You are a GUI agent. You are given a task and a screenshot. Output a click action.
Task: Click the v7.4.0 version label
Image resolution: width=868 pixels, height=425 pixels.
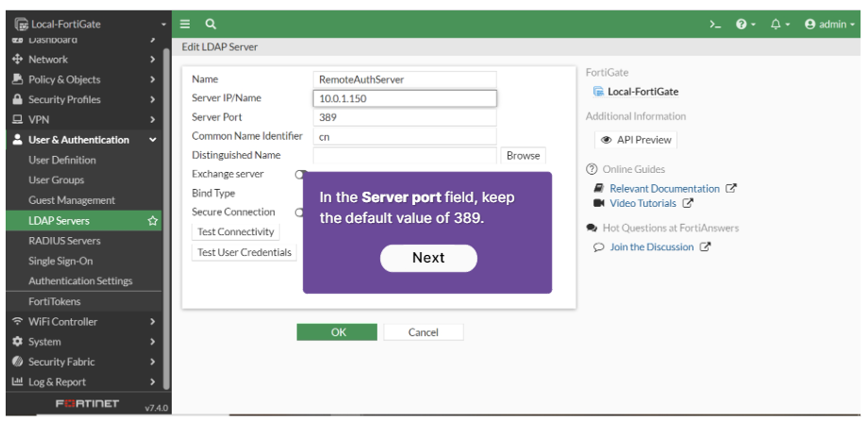156,408
